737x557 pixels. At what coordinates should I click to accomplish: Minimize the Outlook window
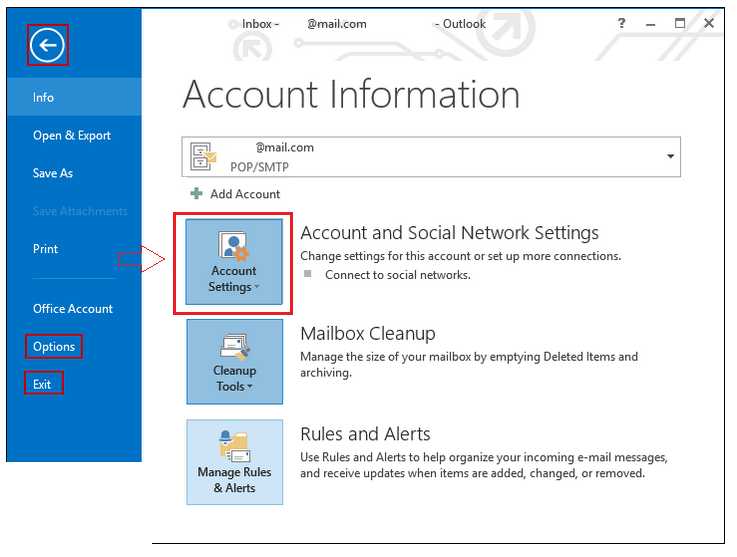pyautogui.click(x=651, y=24)
